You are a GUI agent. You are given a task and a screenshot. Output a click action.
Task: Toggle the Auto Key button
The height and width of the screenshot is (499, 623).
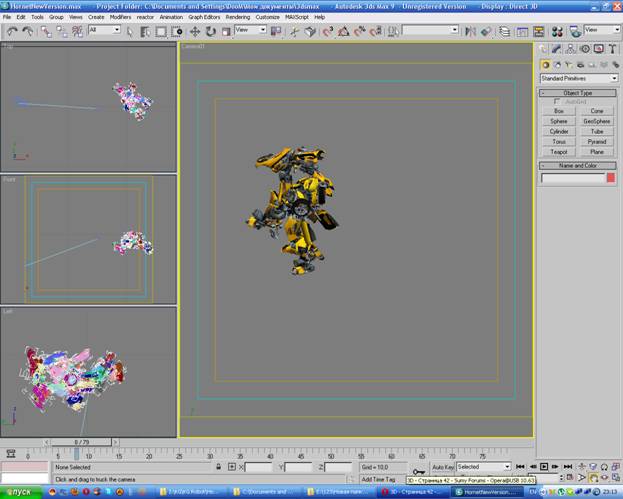pos(443,467)
